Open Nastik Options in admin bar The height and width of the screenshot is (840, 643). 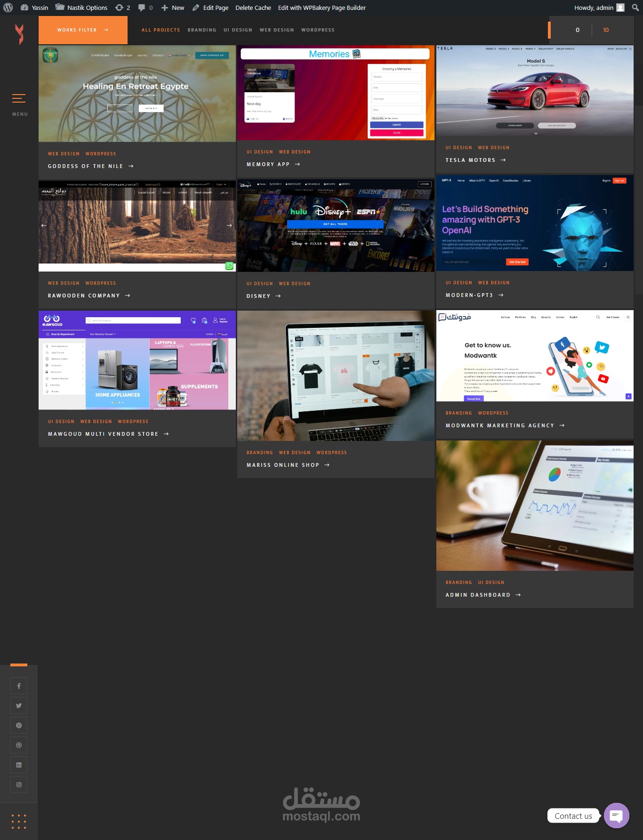click(x=81, y=8)
